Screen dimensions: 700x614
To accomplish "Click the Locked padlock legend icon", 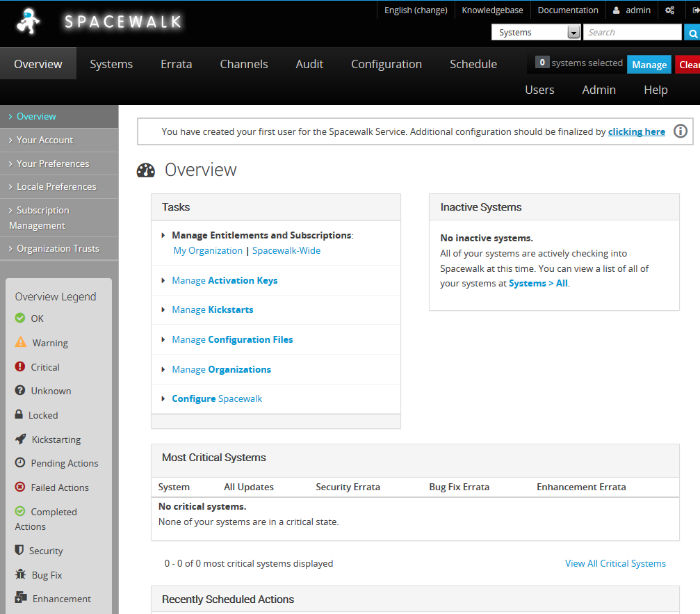I will 19,414.
